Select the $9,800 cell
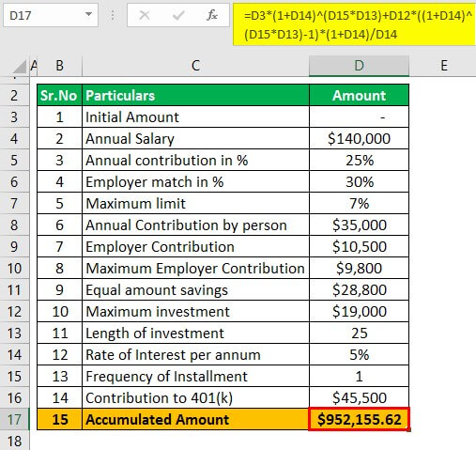This screenshot has width=476, height=450. pos(359,268)
